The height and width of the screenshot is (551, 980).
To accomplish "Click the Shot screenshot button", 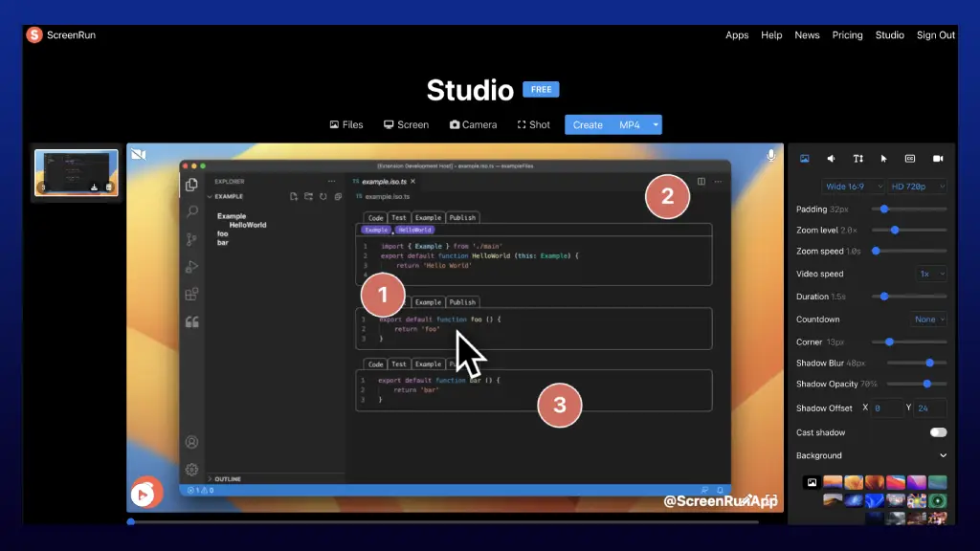I will point(534,125).
